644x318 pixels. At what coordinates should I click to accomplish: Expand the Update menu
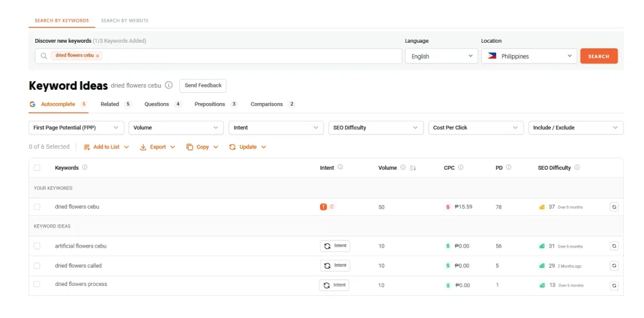[248, 147]
